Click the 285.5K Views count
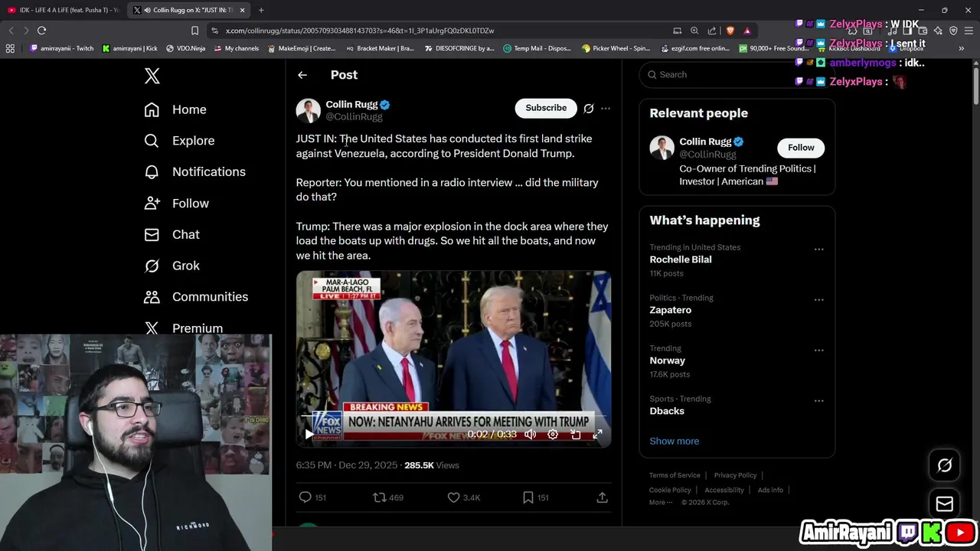The height and width of the screenshot is (551, 980). [431, 465]
